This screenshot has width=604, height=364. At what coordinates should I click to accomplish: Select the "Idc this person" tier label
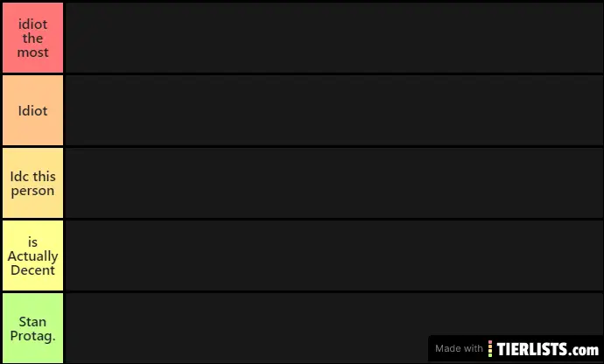point(32,183)
